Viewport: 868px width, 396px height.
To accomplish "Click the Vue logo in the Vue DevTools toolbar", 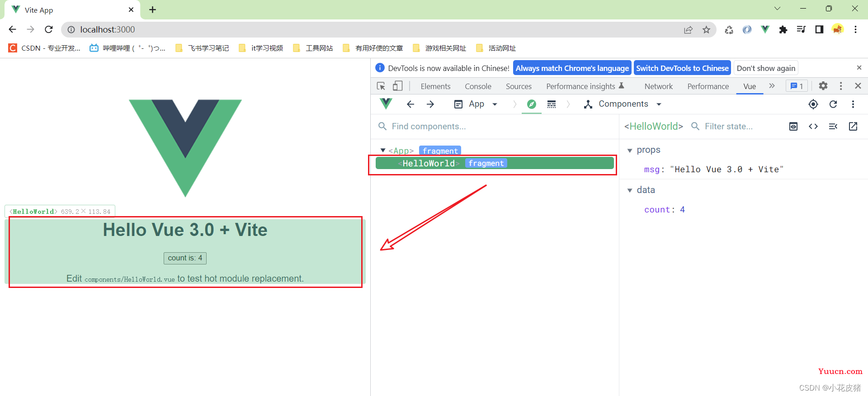I will click(x=386, y=104).
